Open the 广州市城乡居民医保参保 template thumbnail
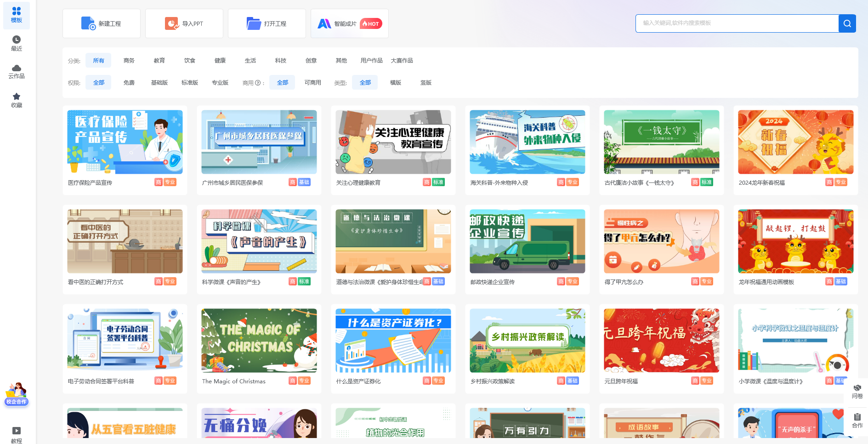 [259, 142]
